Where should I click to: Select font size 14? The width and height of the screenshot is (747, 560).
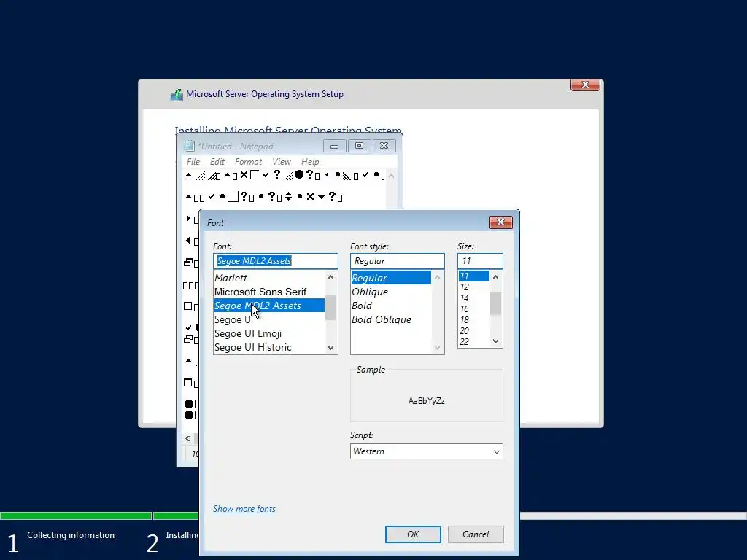473,298
